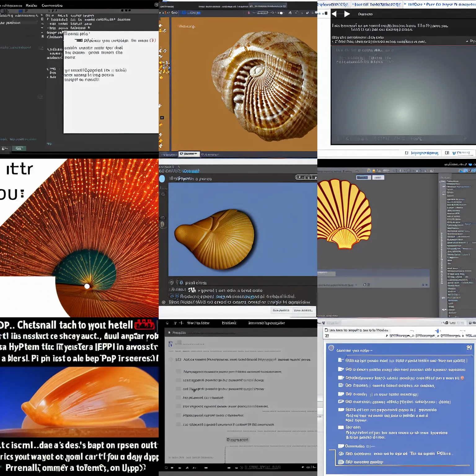Click the camera icon in blue viewer sidebar
The height and width of the screenshot is (476, 476).
163,218
